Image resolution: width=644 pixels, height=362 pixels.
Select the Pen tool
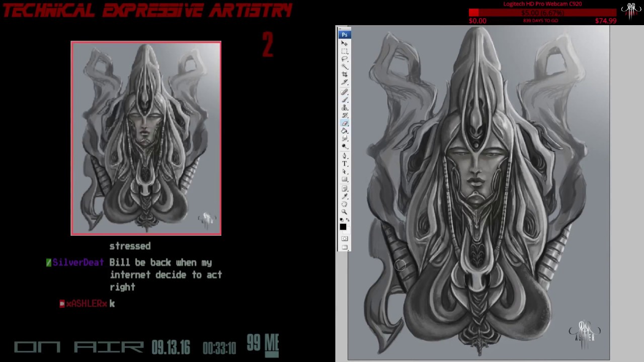345,156
